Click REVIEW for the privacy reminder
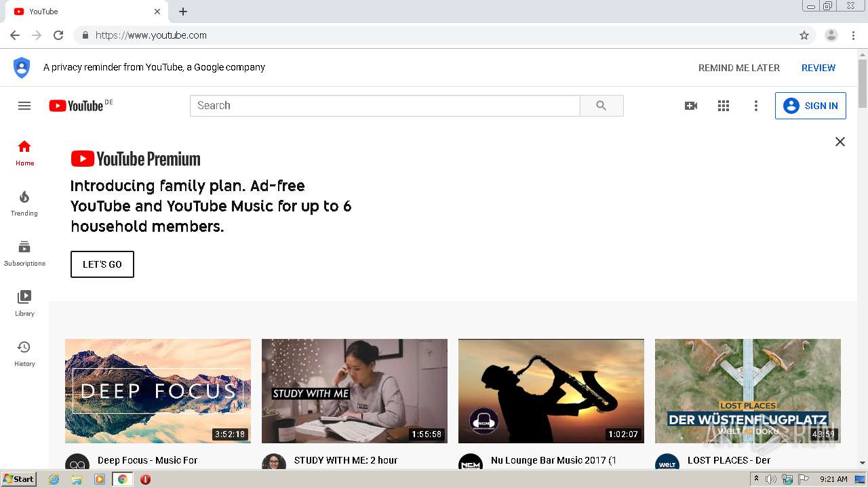868x488 pixels. tap(818, 68)
